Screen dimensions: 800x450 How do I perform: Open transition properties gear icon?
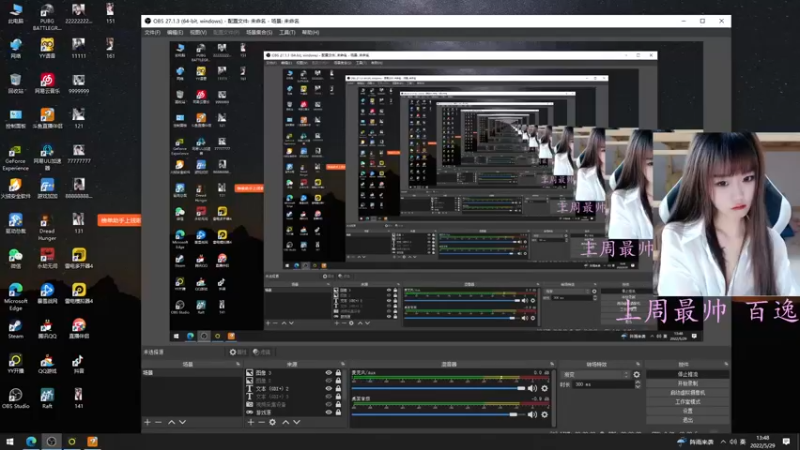click(636, 374)
